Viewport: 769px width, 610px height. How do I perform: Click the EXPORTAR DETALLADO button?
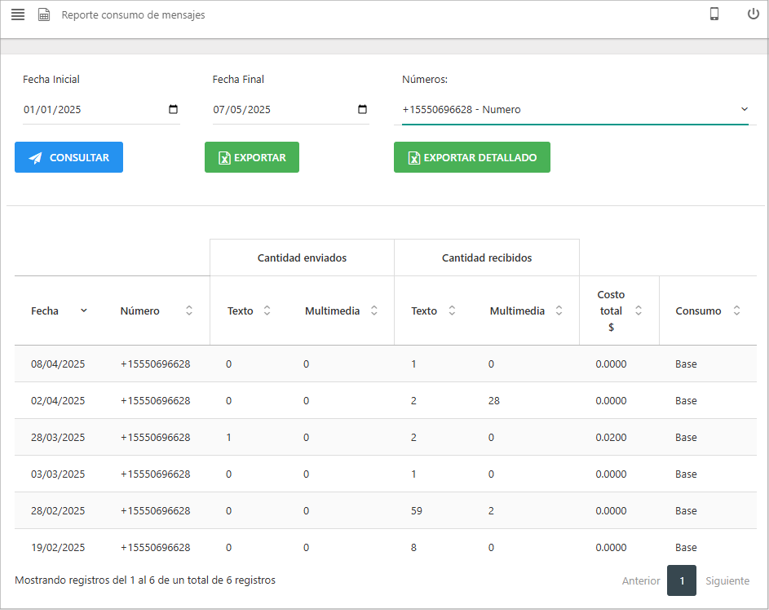(471, 157)
